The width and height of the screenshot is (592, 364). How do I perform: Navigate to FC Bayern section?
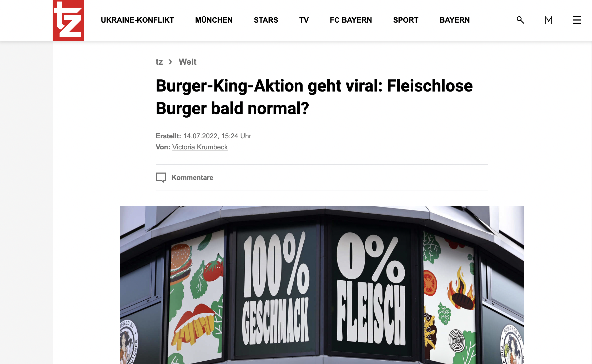click(x=351, y=20)
